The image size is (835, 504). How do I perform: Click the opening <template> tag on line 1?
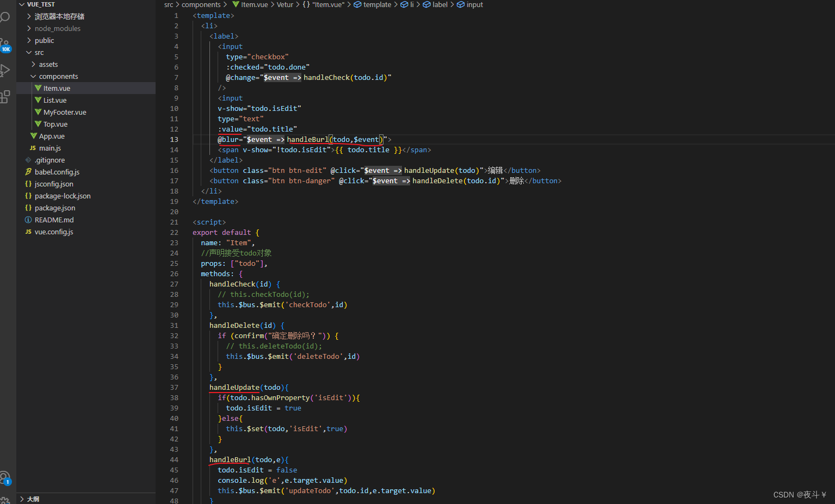[x=213, y=15]
